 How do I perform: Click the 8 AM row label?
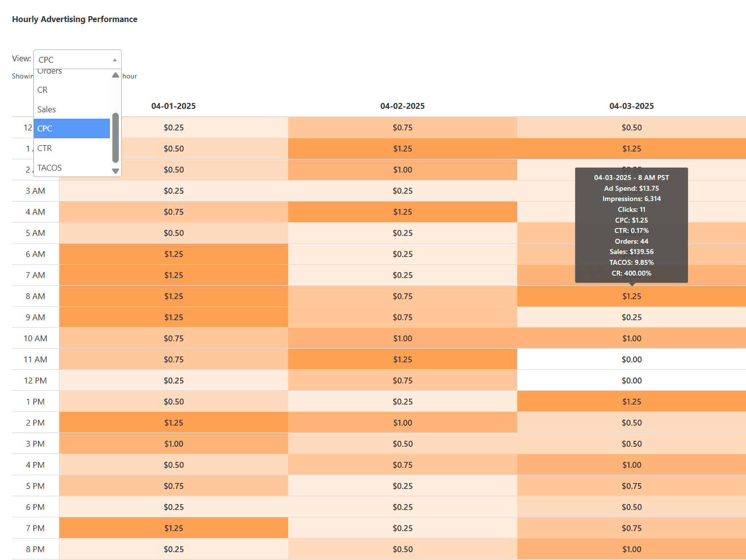[x=35, y=296]
